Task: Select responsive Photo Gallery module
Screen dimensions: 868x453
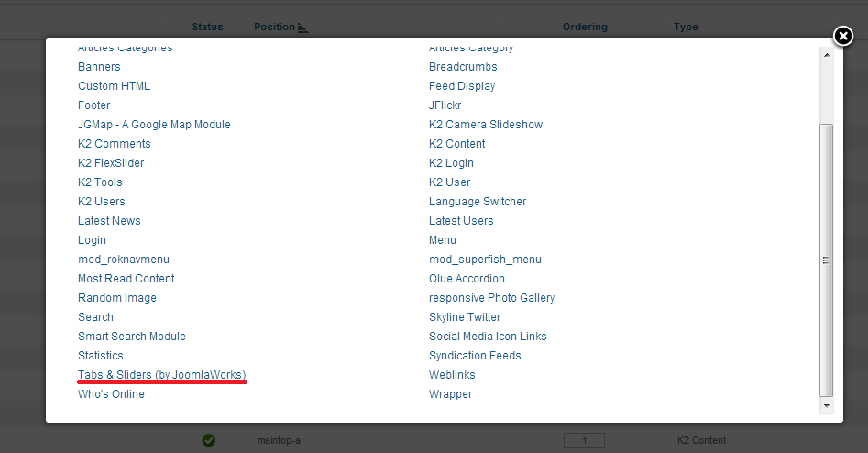Action: point(491,298)
